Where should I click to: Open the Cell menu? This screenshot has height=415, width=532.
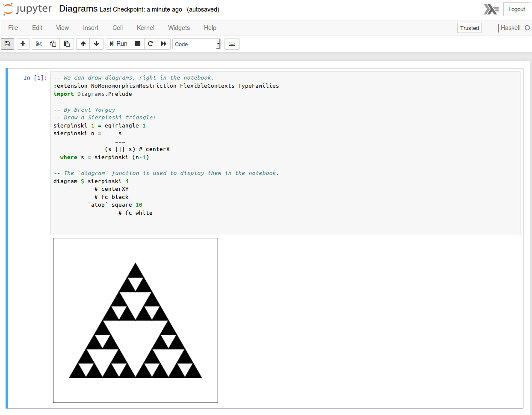118,28
